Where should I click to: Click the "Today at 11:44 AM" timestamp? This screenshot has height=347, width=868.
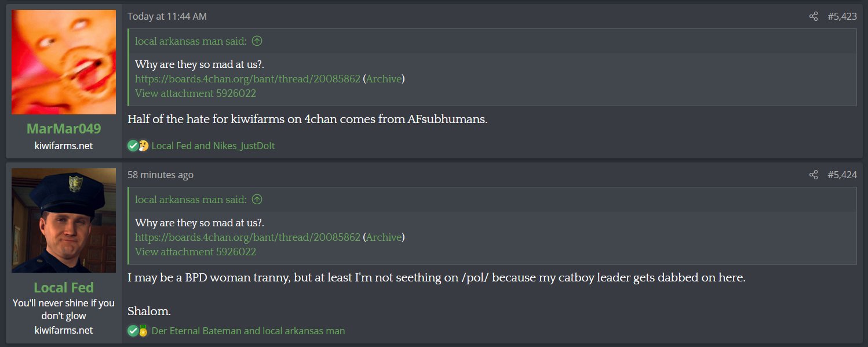coord(167,16)
